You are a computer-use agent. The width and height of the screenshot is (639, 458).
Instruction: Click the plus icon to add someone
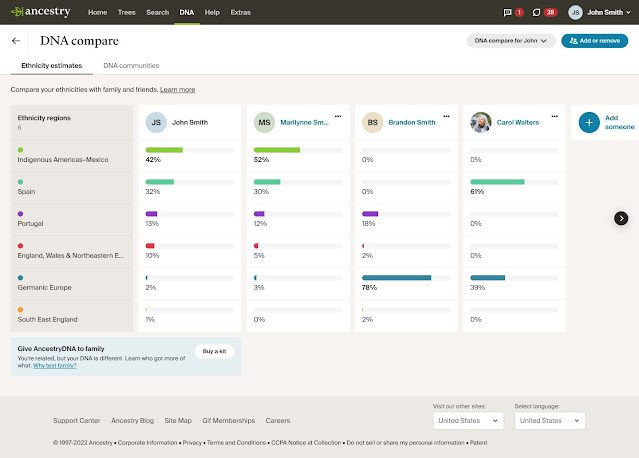coord(589,122)
